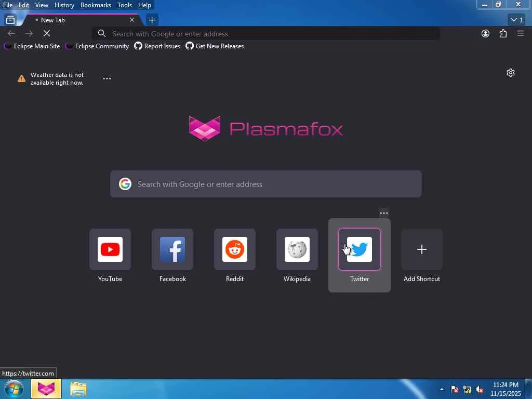Click the muted volume tray icon
532x399 pixels.
point(480,390)
